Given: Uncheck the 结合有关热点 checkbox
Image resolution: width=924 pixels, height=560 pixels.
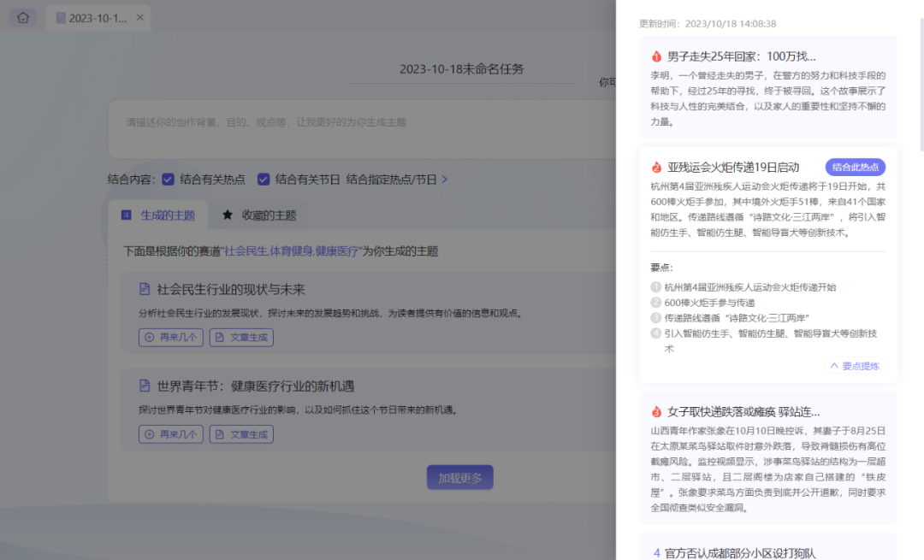Looking at the screenshot, I should pos(169,180).
